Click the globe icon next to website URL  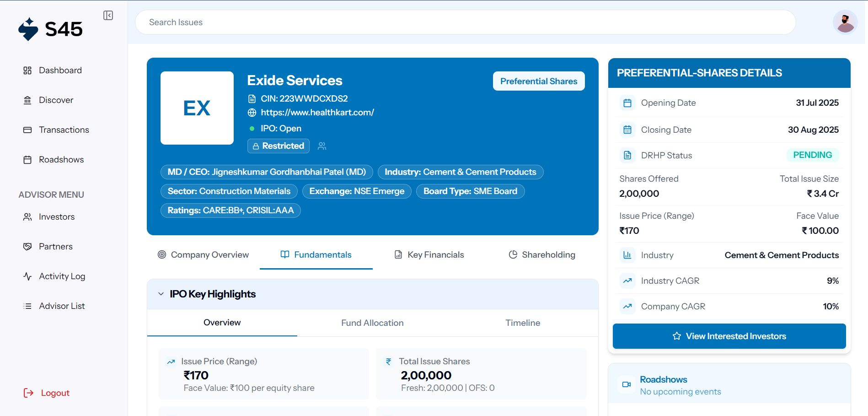pos(252,113)
